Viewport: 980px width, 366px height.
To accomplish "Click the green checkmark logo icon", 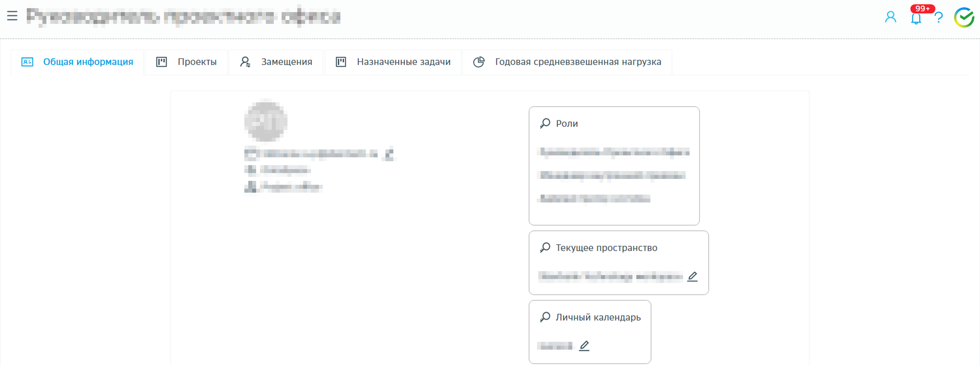I will 964,17.
